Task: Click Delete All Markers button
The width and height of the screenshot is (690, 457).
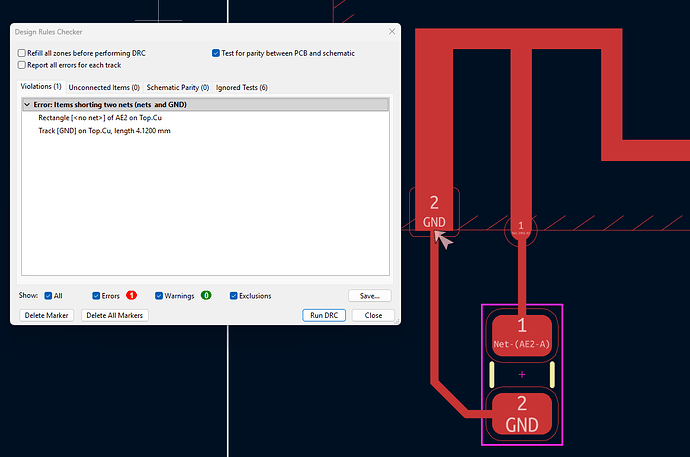Action: [115, 315]
